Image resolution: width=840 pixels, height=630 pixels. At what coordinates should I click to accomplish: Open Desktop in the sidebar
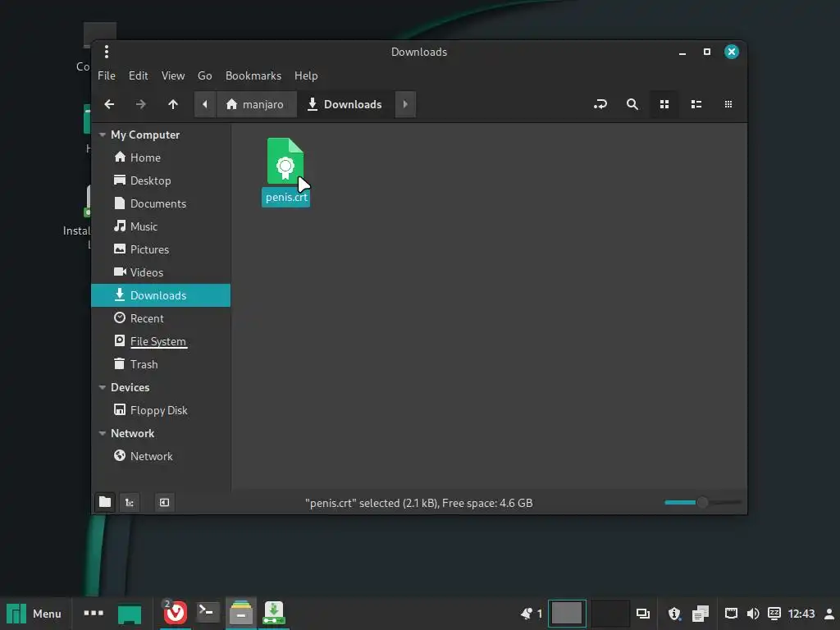tap(161, 180)
